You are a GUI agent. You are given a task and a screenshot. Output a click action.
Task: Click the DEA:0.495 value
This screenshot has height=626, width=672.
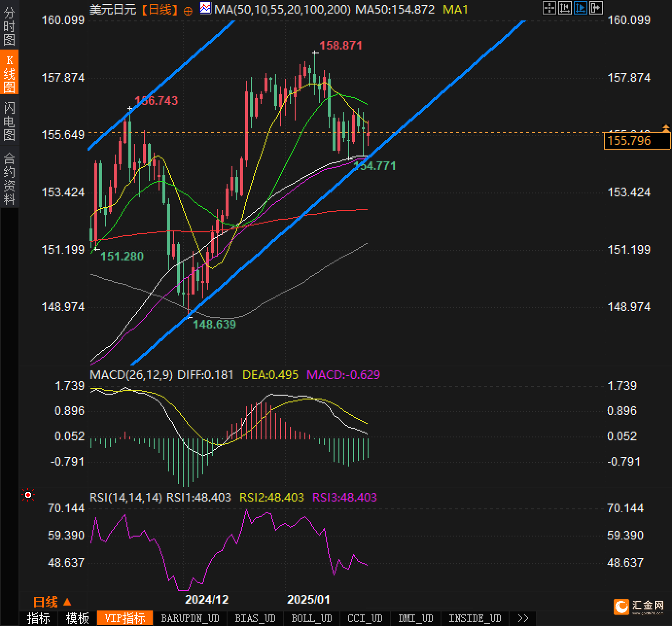tap(270, 375)
